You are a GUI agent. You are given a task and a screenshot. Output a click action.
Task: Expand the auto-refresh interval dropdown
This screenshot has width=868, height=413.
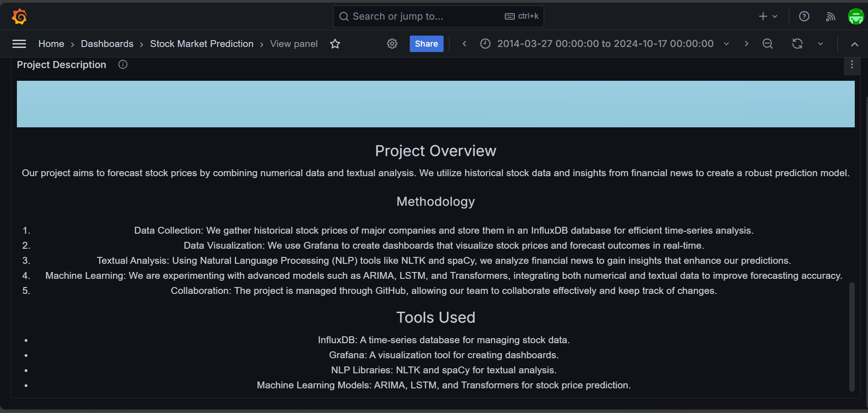(820, 44)
